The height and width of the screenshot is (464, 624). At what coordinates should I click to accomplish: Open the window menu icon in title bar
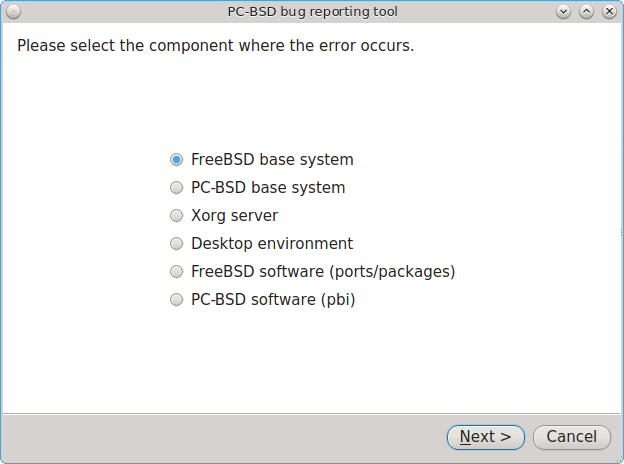click(13, 12)
